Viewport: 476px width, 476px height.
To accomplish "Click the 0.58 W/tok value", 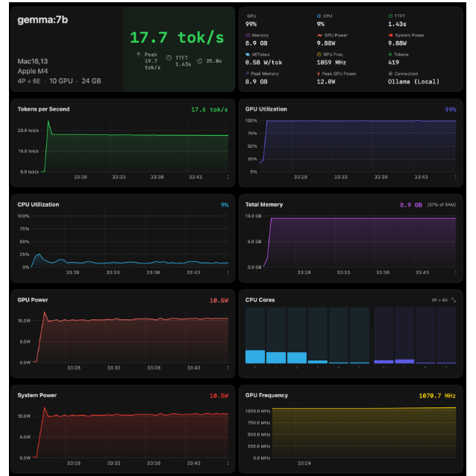I will [263, 63].
